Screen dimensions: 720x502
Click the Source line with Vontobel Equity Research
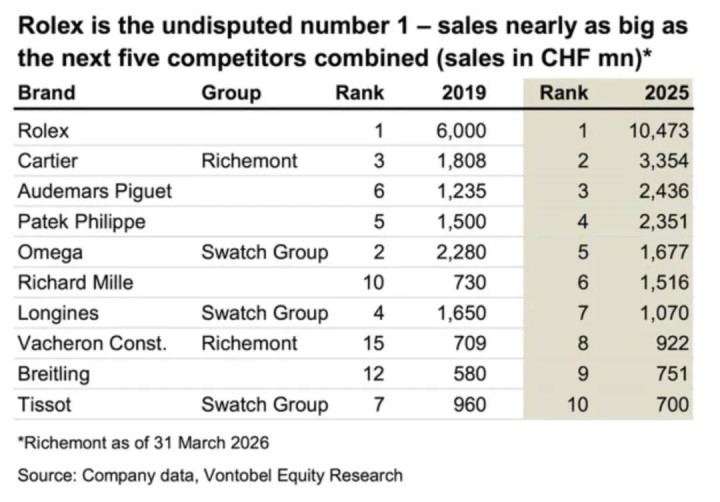click(210, 474)
